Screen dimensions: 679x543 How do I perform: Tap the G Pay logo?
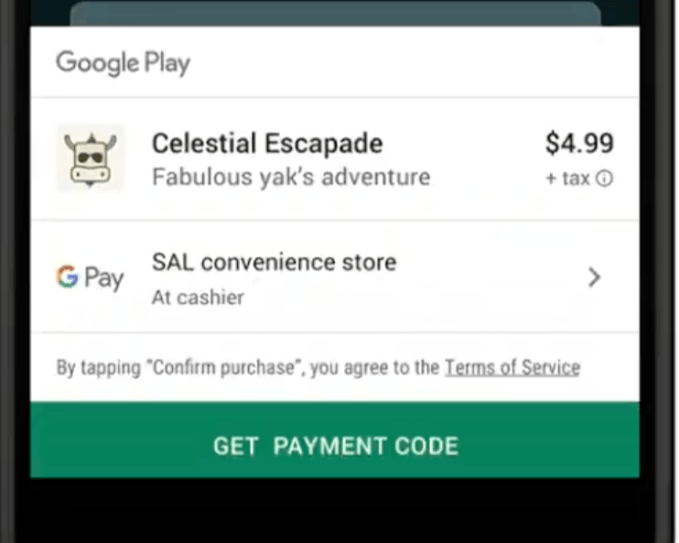[90, 278]
